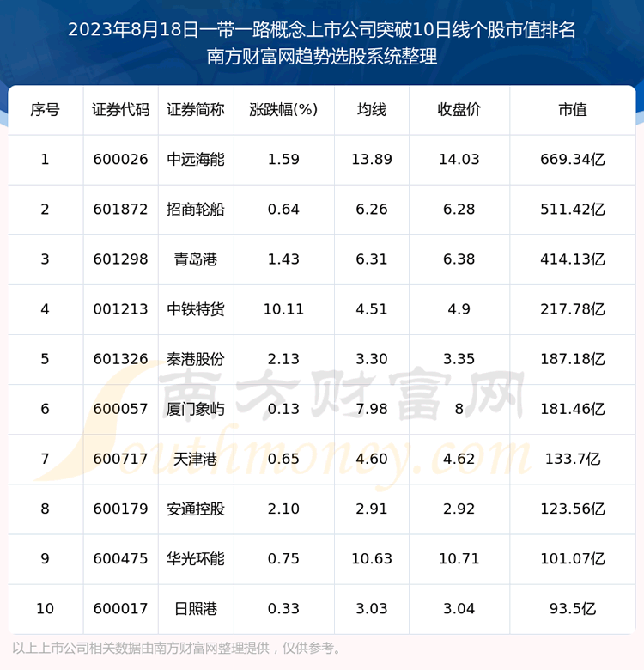The width and height of the screenshot is (644, 670).
Task: Click market value 217.78亿
Action: pyautogui.click(x=573, y=309)
